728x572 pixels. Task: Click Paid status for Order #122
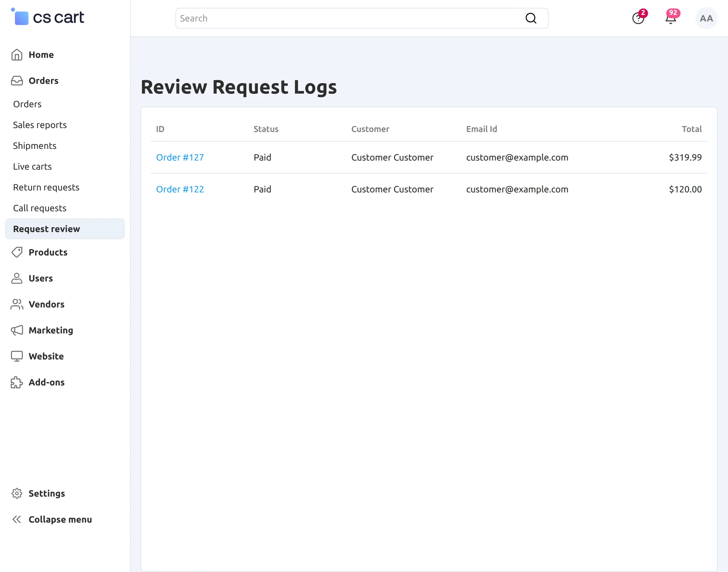[262, 189]
